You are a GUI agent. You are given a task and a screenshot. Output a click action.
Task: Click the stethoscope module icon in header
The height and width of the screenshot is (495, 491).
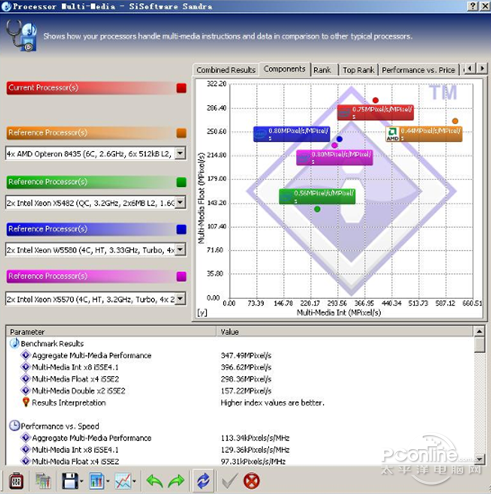[x=21, y=36]
